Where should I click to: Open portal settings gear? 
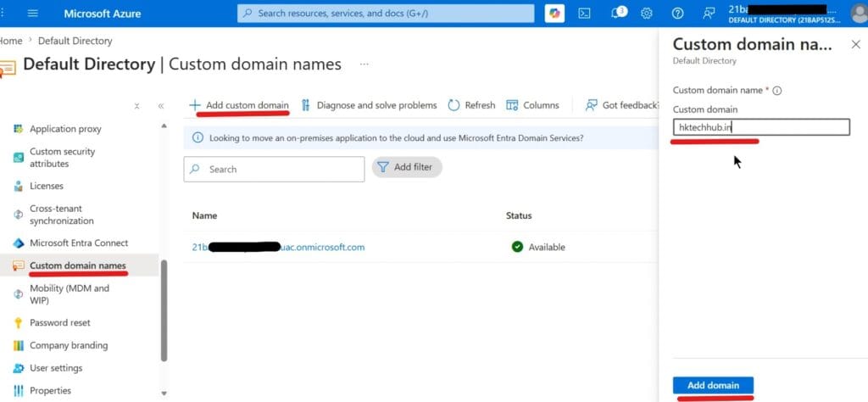point(647,14)
